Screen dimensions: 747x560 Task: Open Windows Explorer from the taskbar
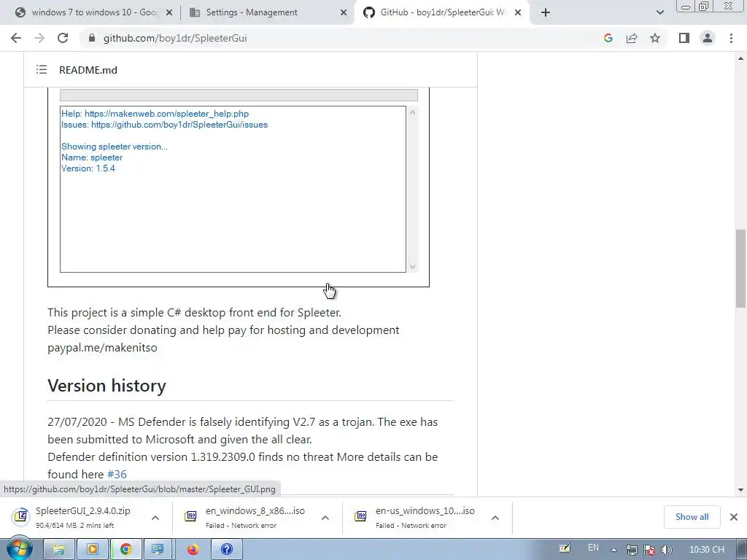coord(58,550)
